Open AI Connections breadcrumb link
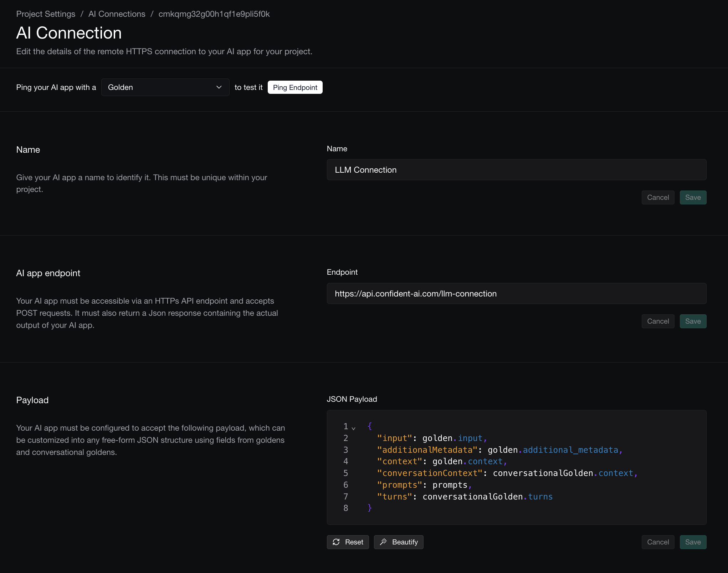Image resolution: width=728 pixels, height=573 pixels. [117, 14]
